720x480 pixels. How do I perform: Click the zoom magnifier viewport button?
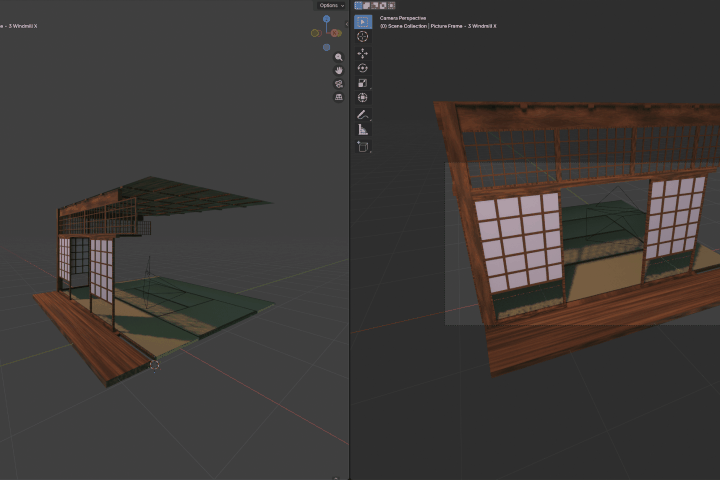coord(339,57)
